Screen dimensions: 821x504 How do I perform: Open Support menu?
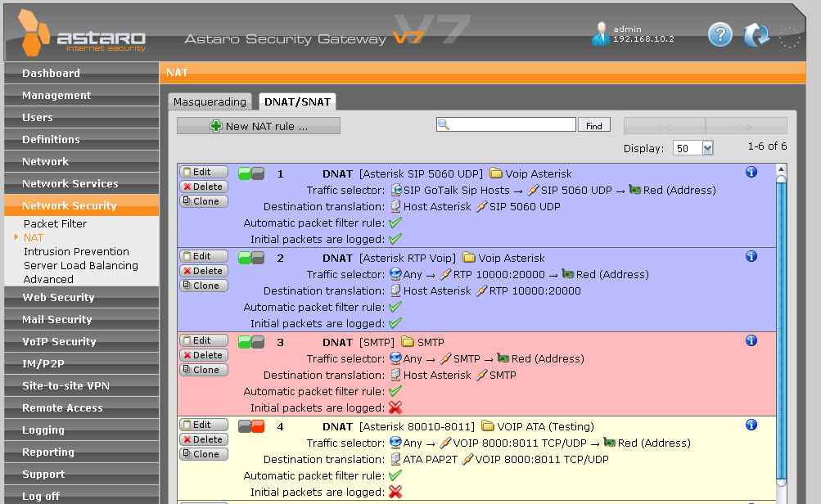point(82,474)
